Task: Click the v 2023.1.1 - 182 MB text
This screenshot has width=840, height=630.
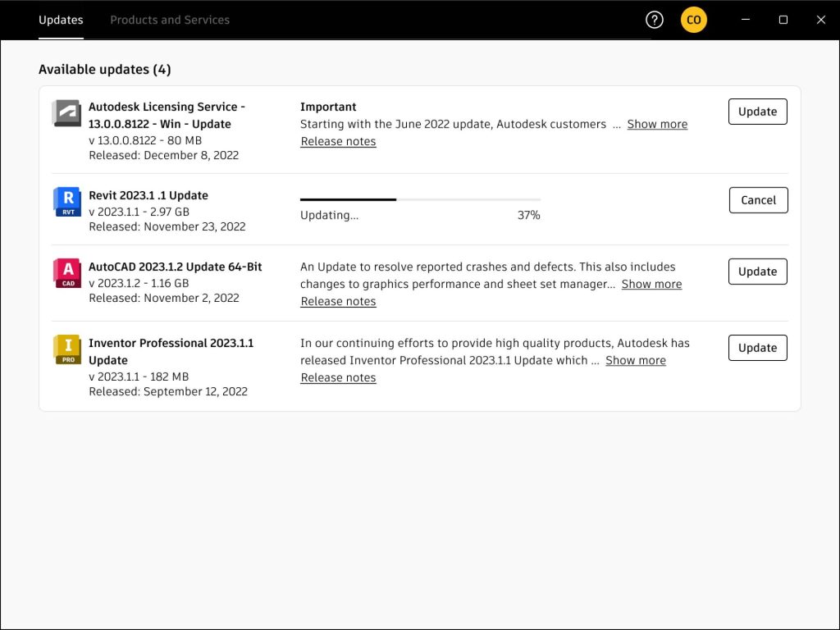Action: click(x=138, y=377)
